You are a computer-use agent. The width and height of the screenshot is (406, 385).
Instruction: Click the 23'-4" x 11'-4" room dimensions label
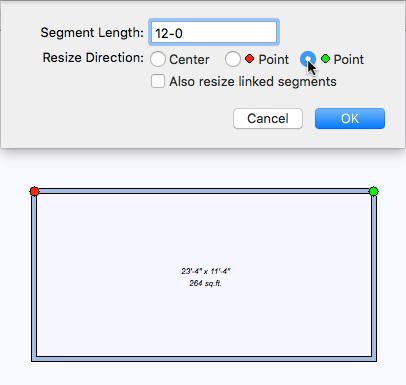[x=206, y=271]
